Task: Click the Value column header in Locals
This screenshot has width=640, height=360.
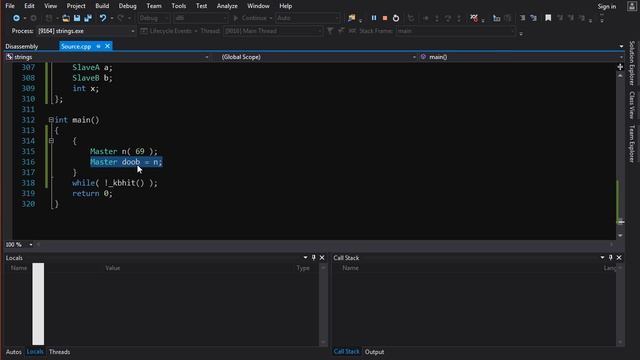Action: [x=113, y=268]
